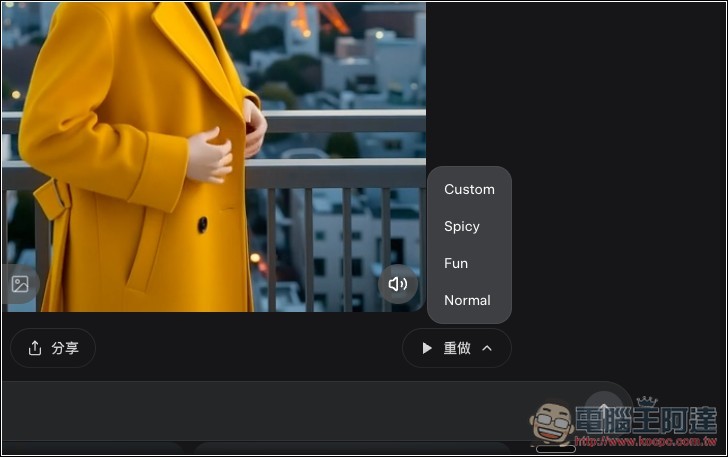Image resolution: width=728 pixels, height=457 pixels.
Task: Click the 分享 share button
Action: (x=53, y=348)
